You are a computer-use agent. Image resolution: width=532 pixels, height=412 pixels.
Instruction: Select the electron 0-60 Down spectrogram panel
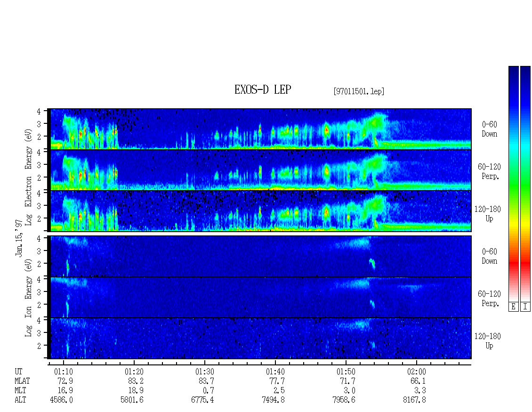pyautogui.click(x=261, y=129)
